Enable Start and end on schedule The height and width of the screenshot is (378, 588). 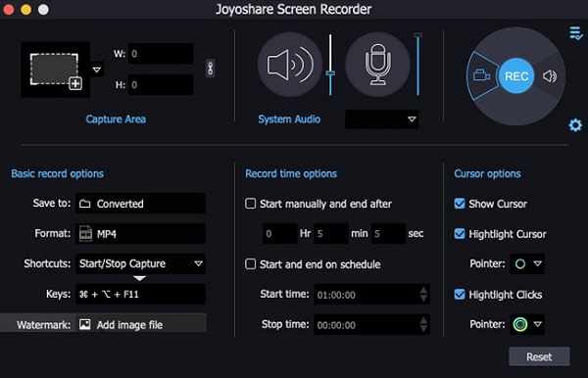(251, 264)
